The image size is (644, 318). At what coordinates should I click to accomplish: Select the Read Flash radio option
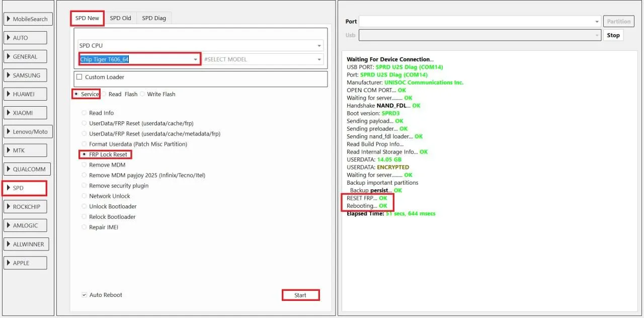105,94
